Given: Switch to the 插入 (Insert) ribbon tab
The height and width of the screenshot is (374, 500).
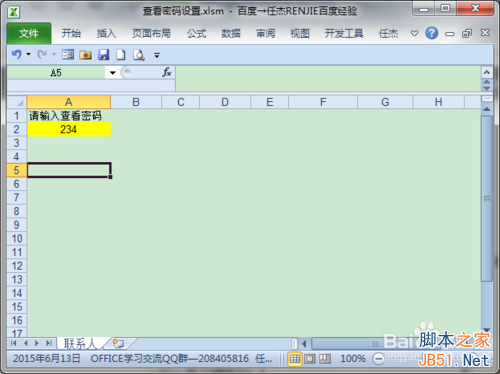Looking at the screenshot, I should (106, 33).
